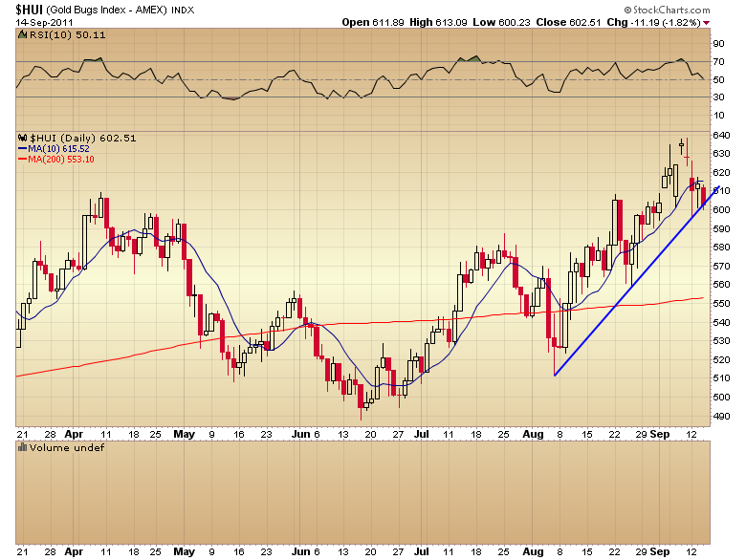Click May on the price panel date axis

[x=185, y=435]
